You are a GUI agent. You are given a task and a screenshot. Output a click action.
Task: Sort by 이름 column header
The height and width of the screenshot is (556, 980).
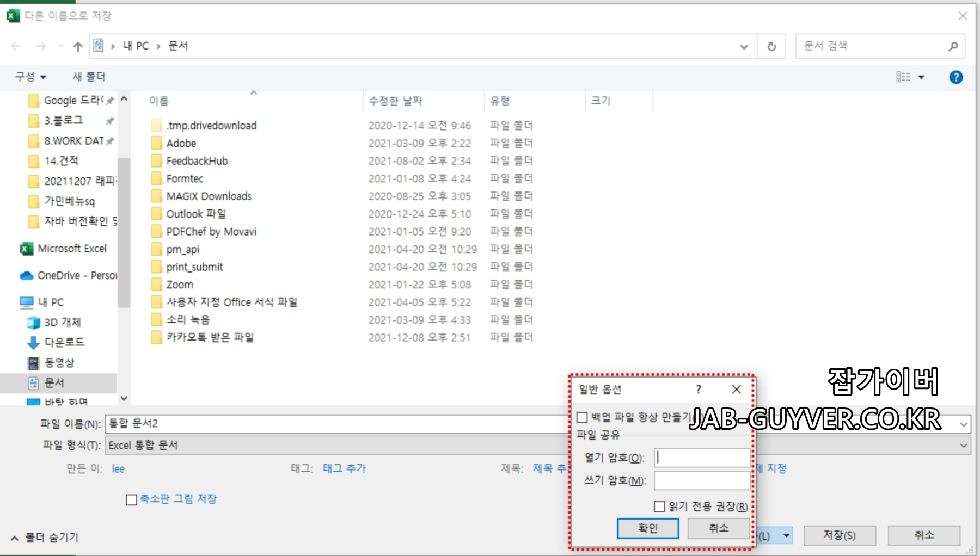(159, 101)
